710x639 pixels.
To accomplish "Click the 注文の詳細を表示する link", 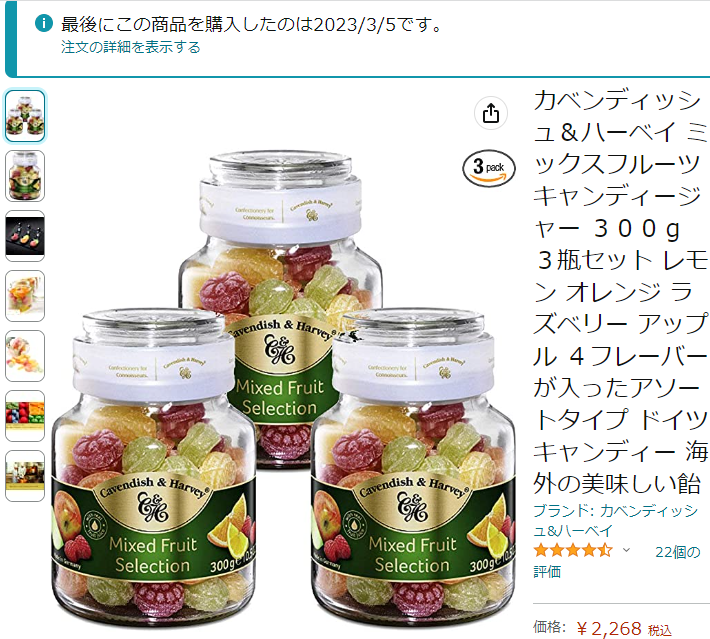I will (130, 47).
